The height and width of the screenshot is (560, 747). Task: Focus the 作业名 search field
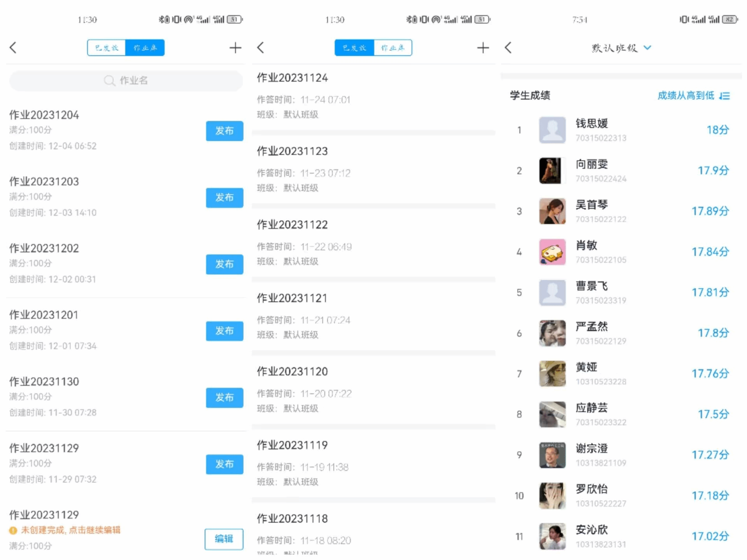133,80
